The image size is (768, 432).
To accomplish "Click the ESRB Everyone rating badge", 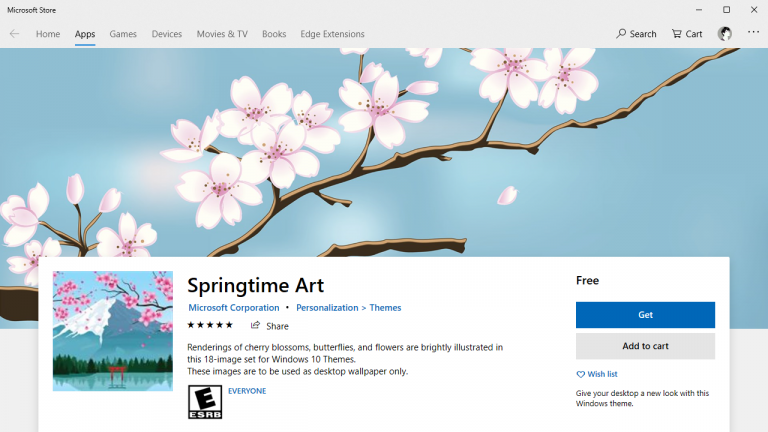I will (x=205, y=402).
